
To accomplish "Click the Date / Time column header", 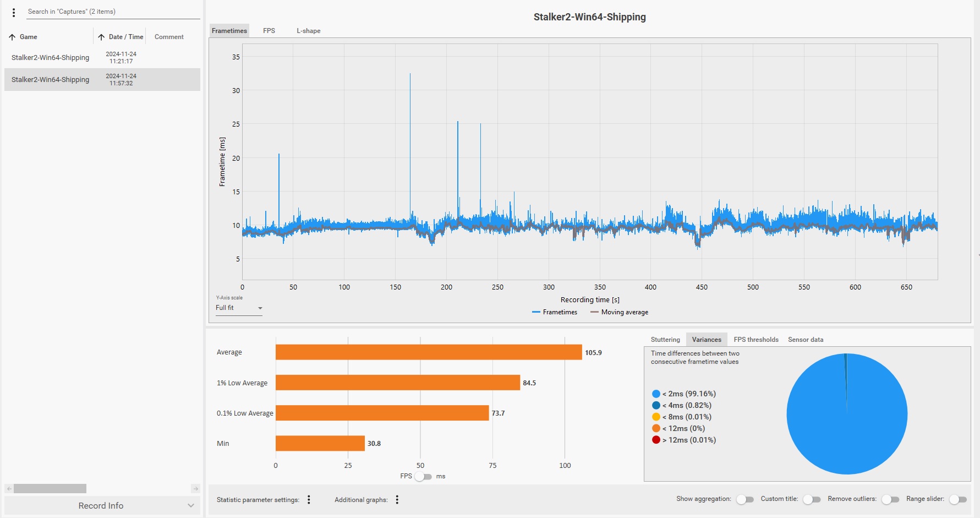I will point(126,37).
